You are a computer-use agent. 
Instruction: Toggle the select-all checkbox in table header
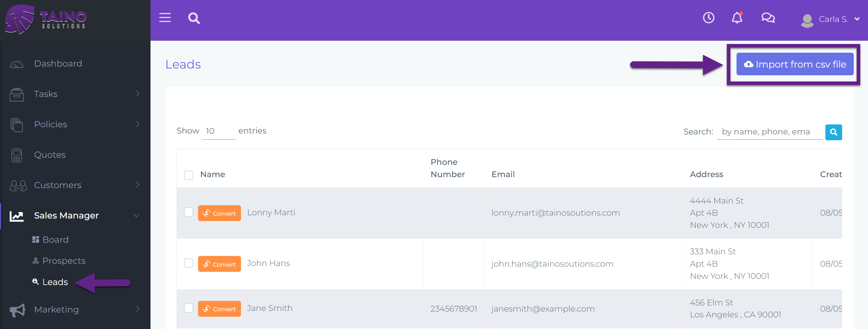(188, 175)
